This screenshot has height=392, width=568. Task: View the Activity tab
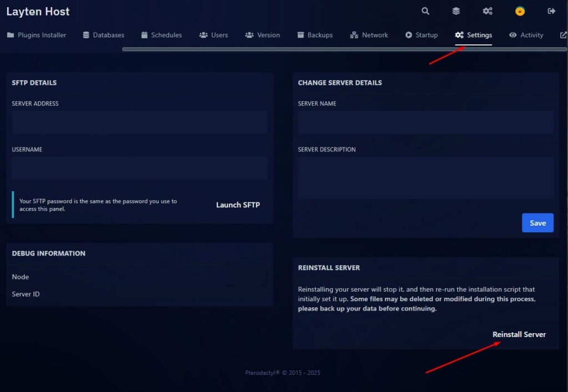click(526, 35)
